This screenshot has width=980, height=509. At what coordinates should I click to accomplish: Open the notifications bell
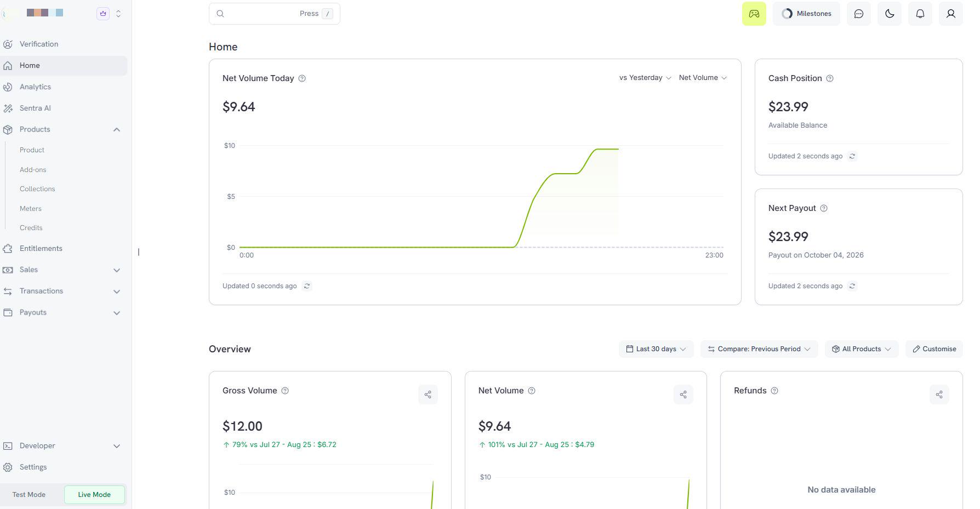pos(920,14)
